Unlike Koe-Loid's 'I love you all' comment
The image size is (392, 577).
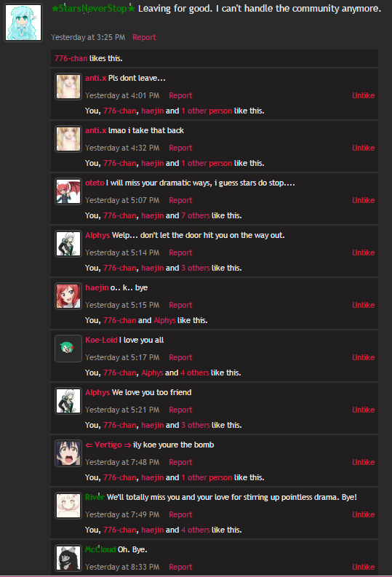(364, 357)
